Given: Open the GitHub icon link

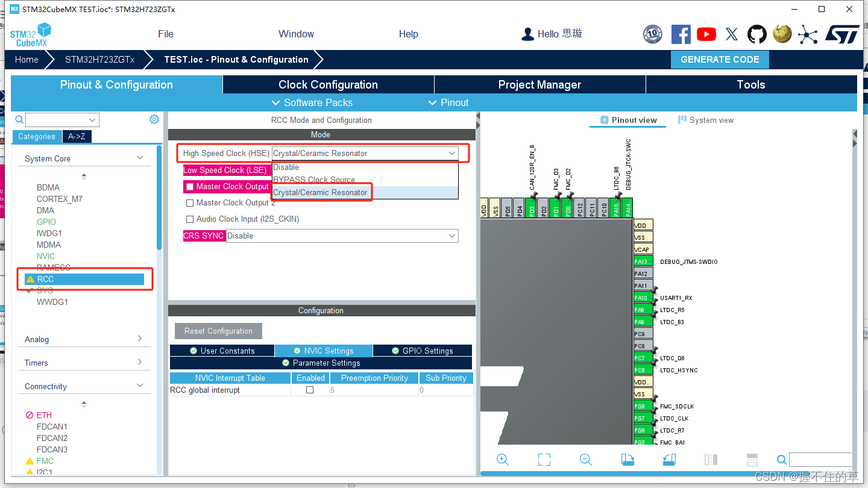Looking at the screenshot, I should point(757,34).
